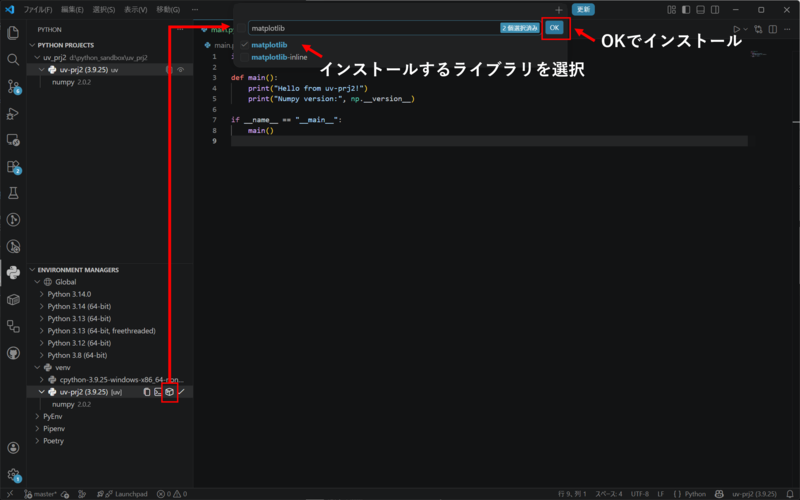Open the GitHub view in activity bar
This screenshot has width=800, height=500.
click(x=13, y=353)
